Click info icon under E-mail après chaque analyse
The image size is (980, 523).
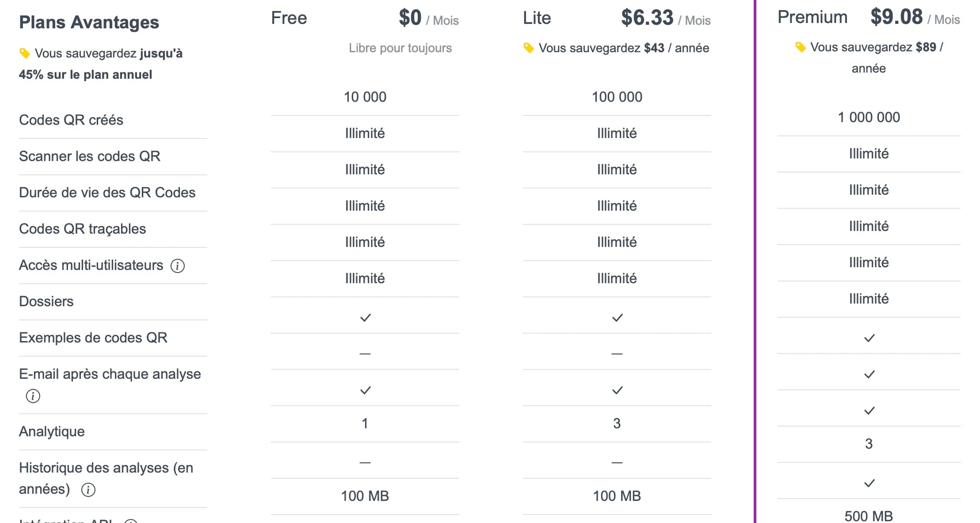tap(33, 396)
